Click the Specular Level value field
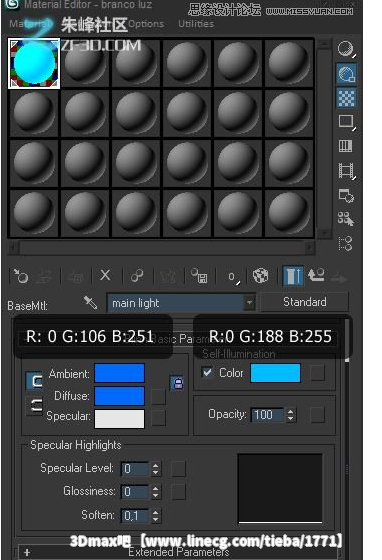Image resolution: width=382 pixels, height=560 pixels. (x=135, y=469)
